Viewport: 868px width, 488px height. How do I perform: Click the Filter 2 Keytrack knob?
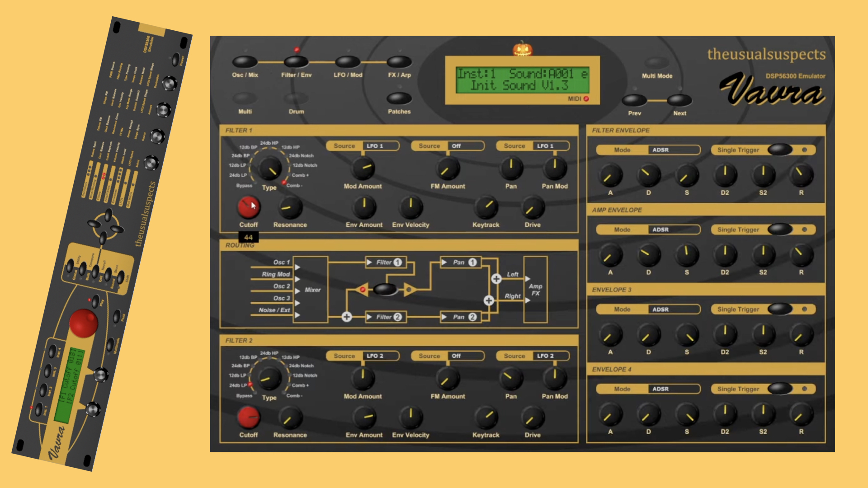486,418
